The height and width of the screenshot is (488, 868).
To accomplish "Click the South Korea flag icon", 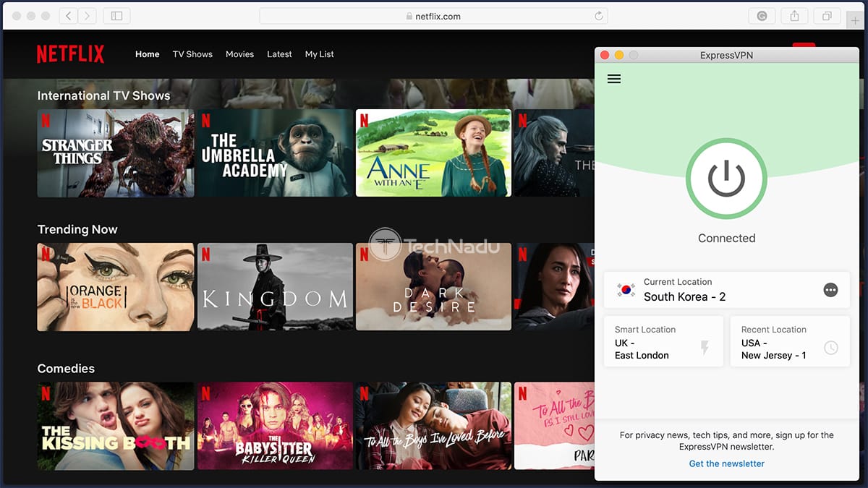I will (626, 290).
